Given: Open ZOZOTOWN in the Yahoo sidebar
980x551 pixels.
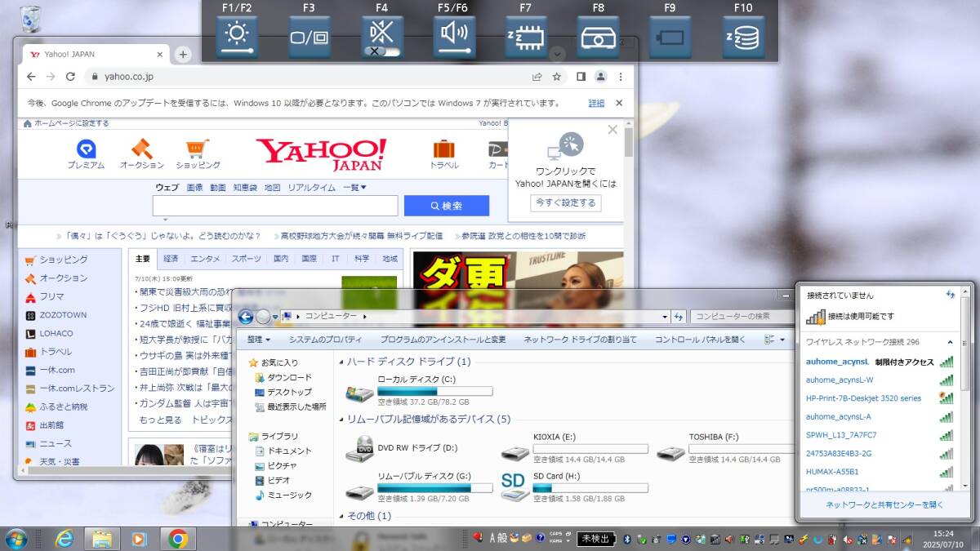Looking at the screenshot, I should [63, 315].
